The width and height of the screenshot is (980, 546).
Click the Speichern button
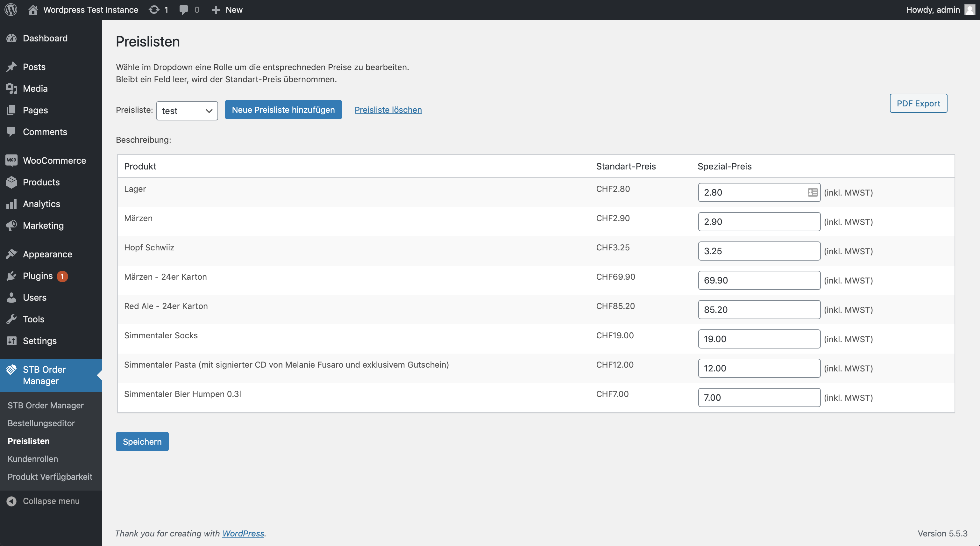pyautogui.click(x=142, y=441)
